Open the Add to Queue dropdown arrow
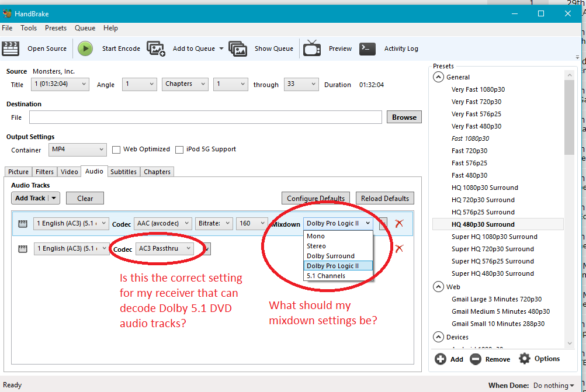The width and height of the screenshot is (586, 392). [221, 48]
